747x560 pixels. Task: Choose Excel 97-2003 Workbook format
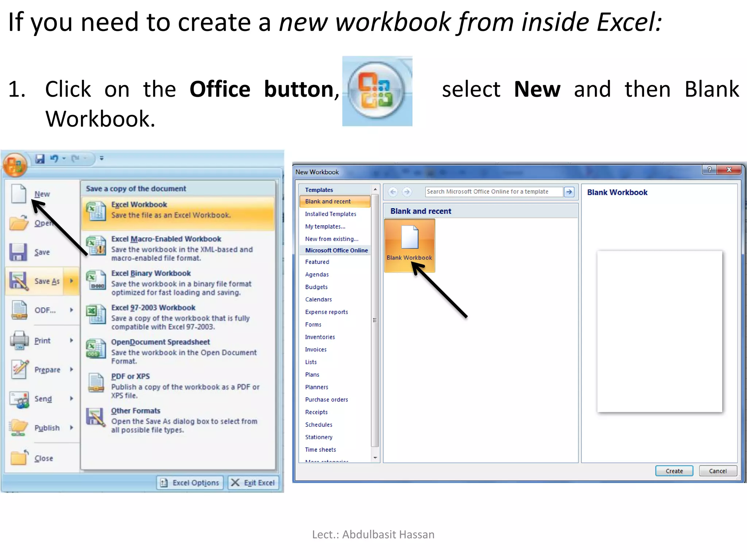[178, 317]
